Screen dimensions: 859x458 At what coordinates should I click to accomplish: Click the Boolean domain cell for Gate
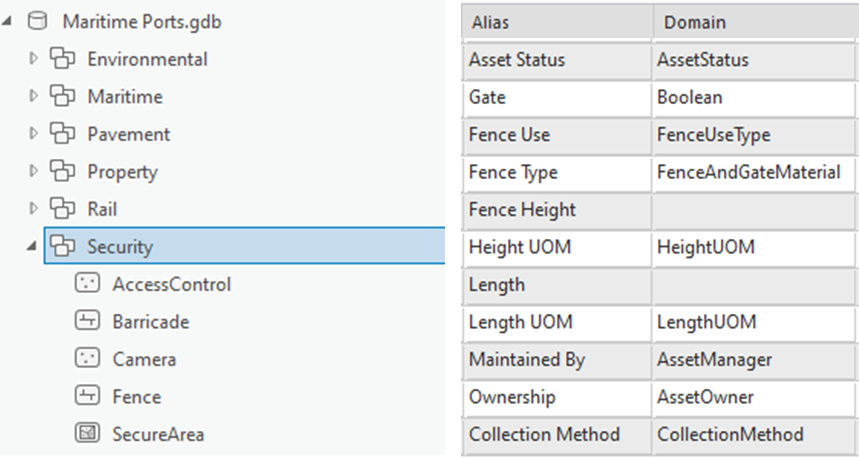click(x=754, y=97)
